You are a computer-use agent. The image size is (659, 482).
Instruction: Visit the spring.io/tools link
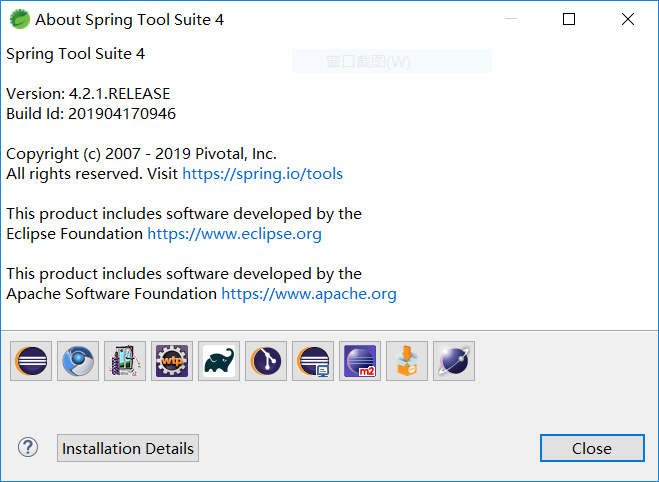262,174
